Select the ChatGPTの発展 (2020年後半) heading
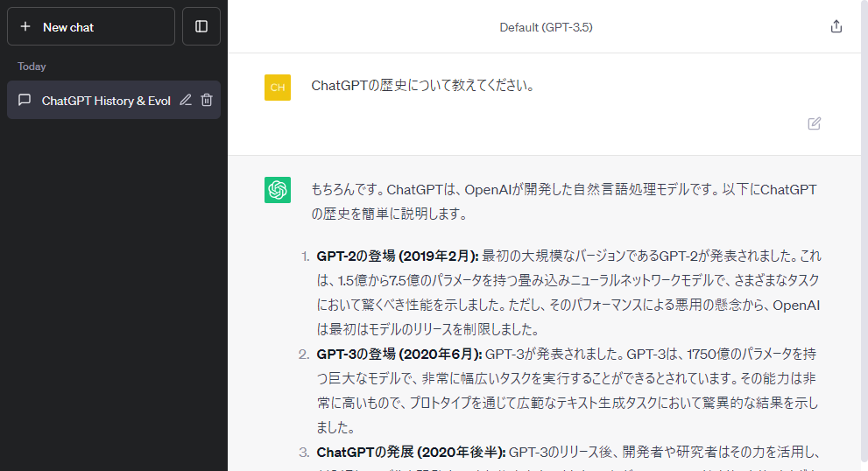 click(410, 452)
